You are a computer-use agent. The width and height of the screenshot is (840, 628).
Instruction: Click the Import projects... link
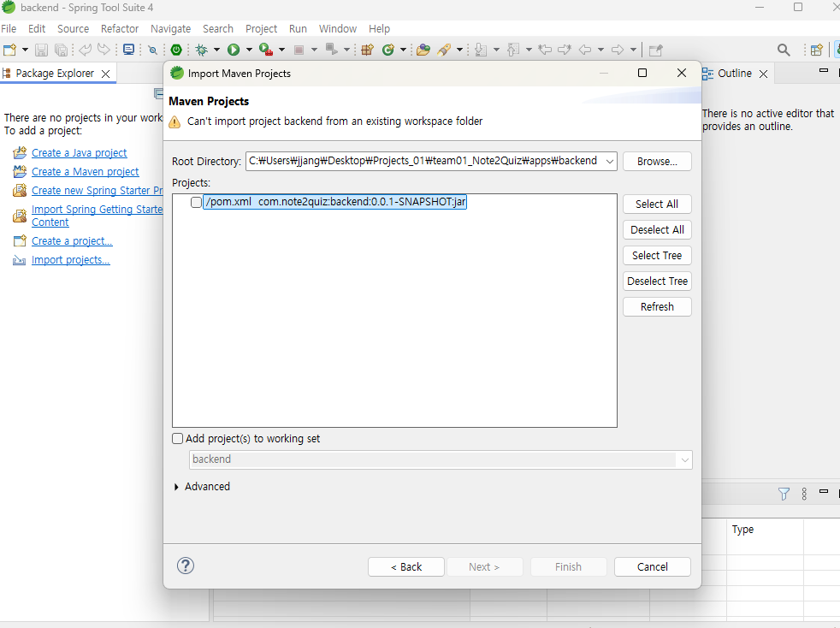71,260
